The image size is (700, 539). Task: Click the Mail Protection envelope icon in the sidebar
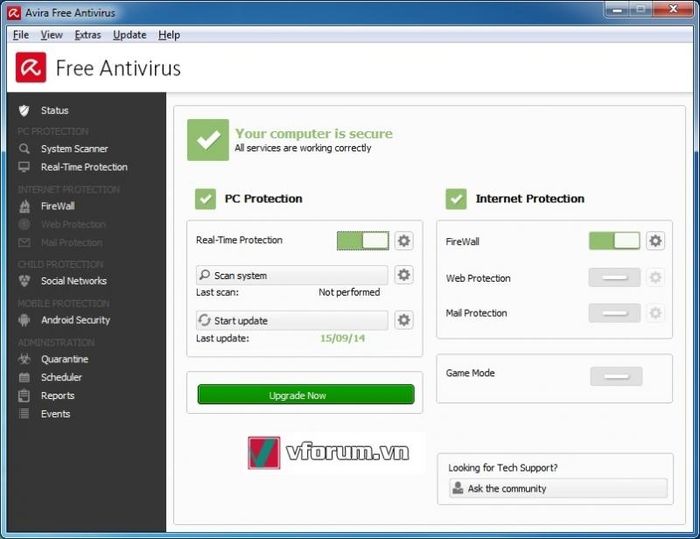coord(24,242)
